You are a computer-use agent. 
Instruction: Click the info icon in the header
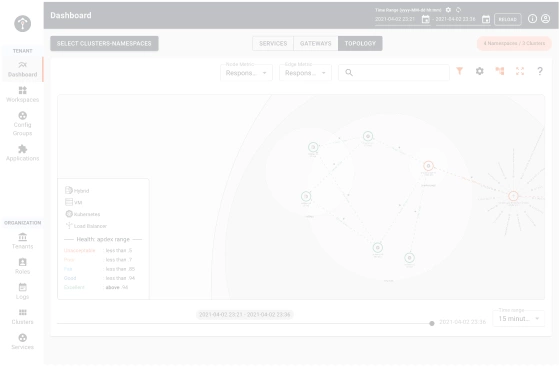click(x=532, y=19)
